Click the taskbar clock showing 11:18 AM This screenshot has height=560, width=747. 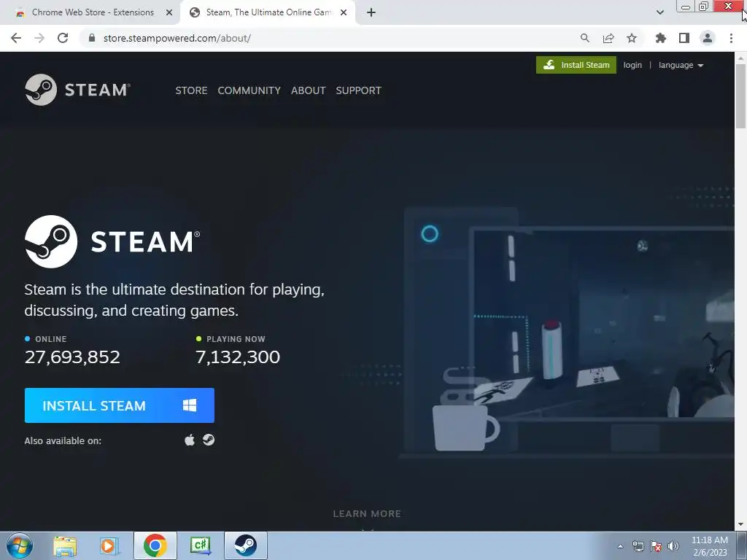[710, 546]
